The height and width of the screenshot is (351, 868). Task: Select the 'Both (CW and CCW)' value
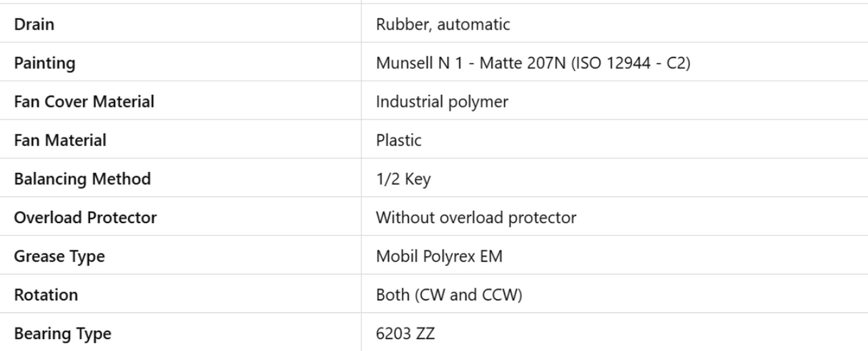click(x=448, y=295)
